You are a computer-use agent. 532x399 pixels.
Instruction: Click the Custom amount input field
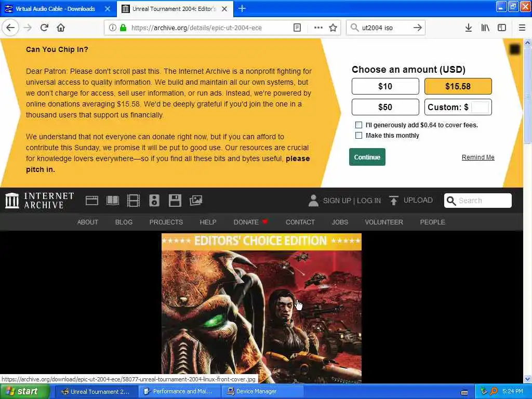click(480, 107)
